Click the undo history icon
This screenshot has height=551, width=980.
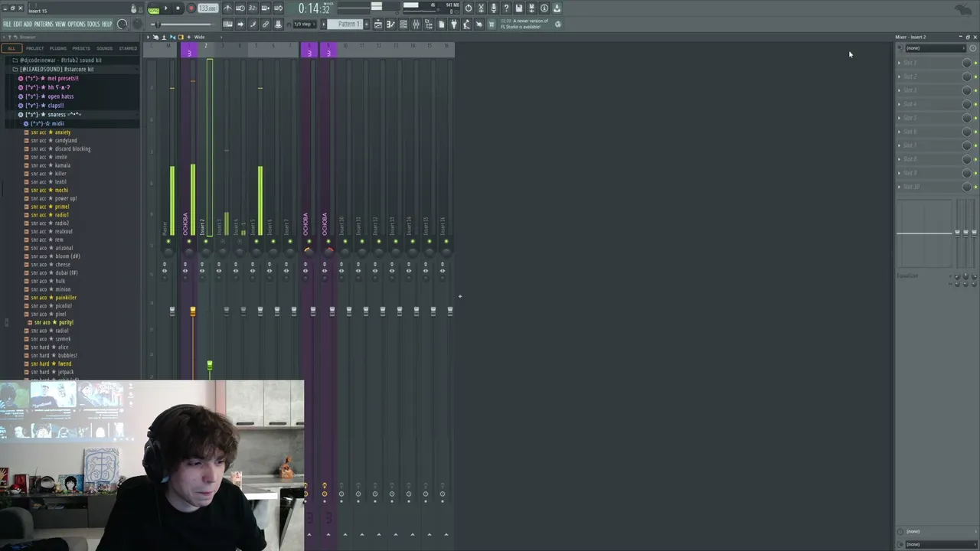[468, 8]
